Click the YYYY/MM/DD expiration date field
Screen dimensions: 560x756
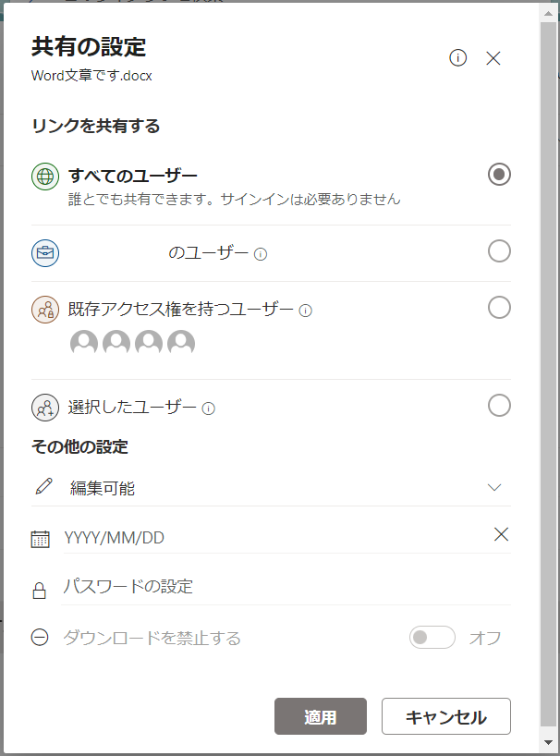[274, 538]
